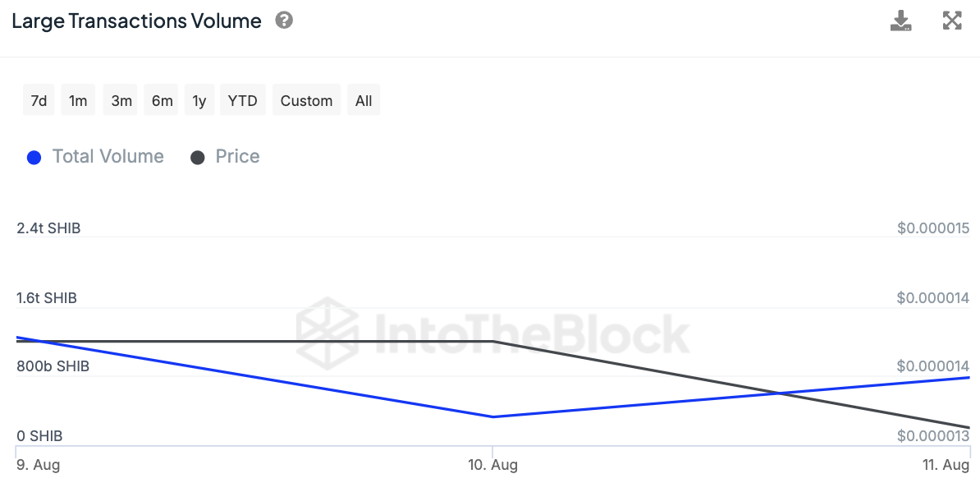This screenshot has height=483, width=980.
Task: Click the 10. Aug axis marker
Action: coord(492,465)
